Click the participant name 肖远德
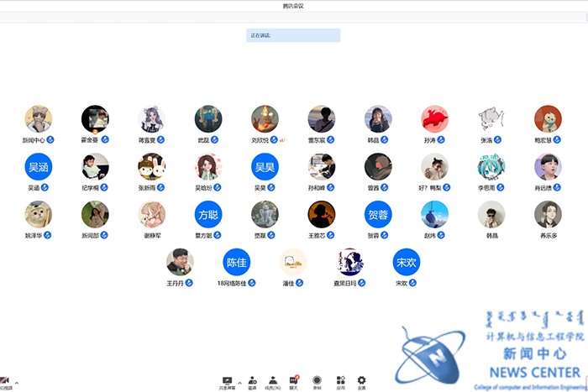 click(x=544, y=188)
